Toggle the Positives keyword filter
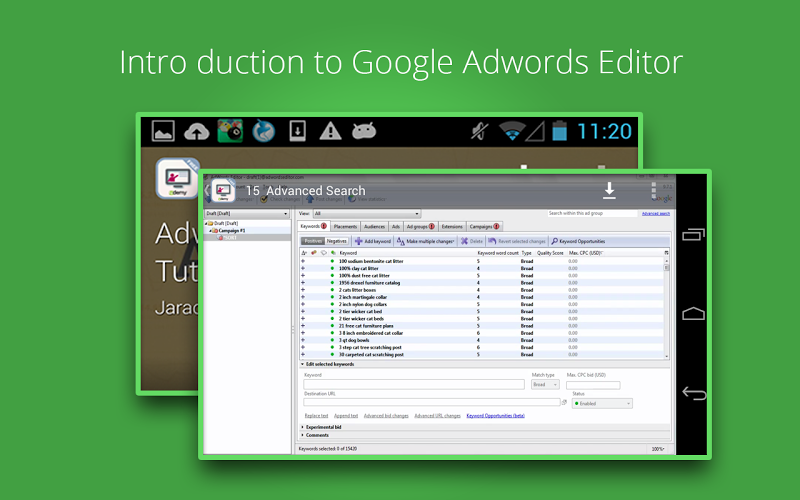The height and width of the screenshot is (500, 800). coord(313,241)
